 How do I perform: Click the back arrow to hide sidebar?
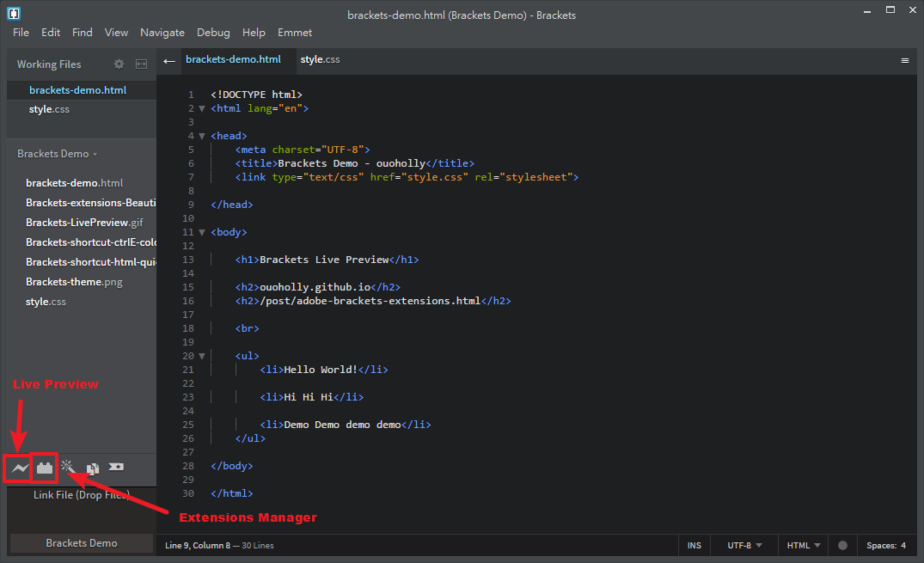click(x=169, y=60)
